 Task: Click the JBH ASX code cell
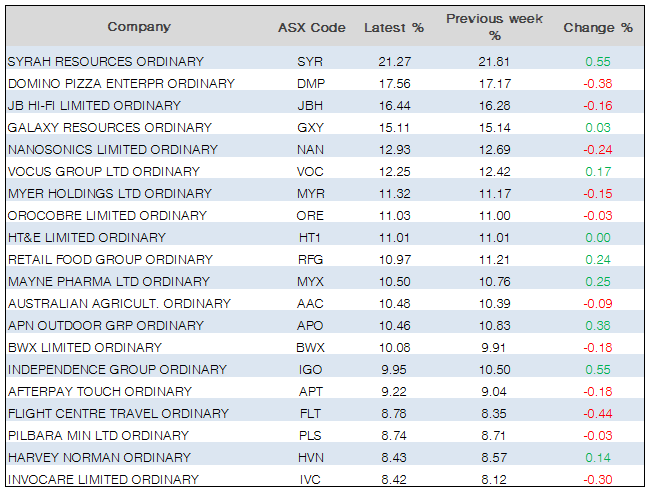coord(310,106)
